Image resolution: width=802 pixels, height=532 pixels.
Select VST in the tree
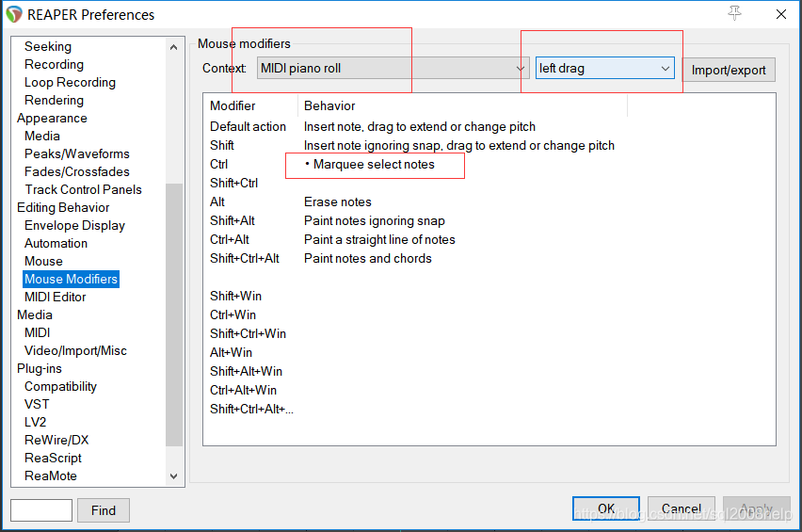(37, 405)
